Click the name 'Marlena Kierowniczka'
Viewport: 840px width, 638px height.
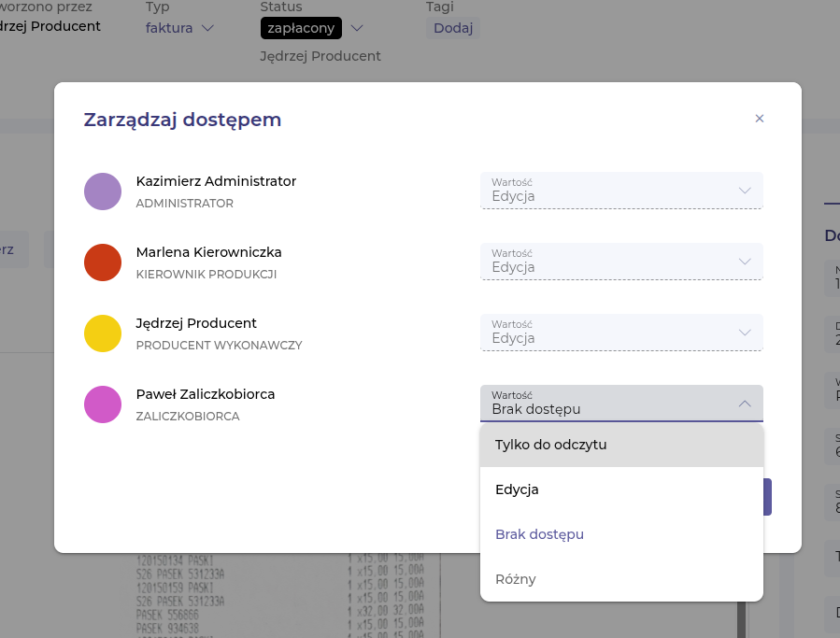[209, 252]
